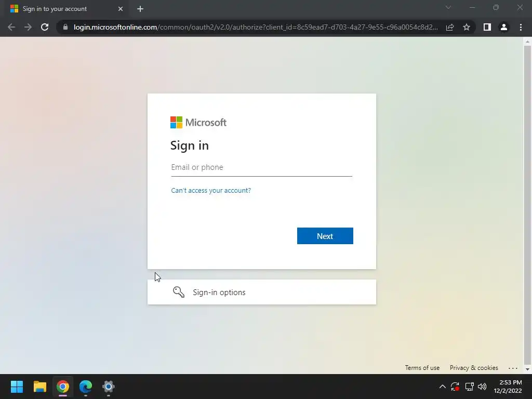Click the footer ellipsis more options

coord(513,368)
